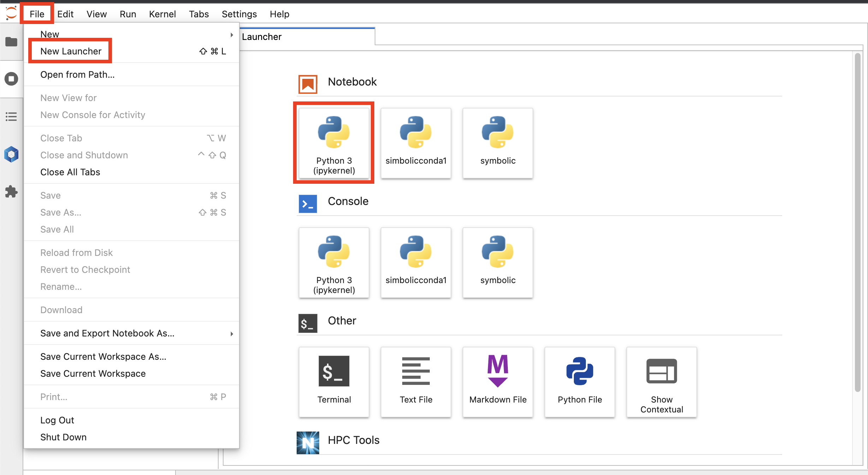Image resolution: width=868 pixels, height=475 pixels.
Task: Click Log Out button
Action: click(57, 420)
